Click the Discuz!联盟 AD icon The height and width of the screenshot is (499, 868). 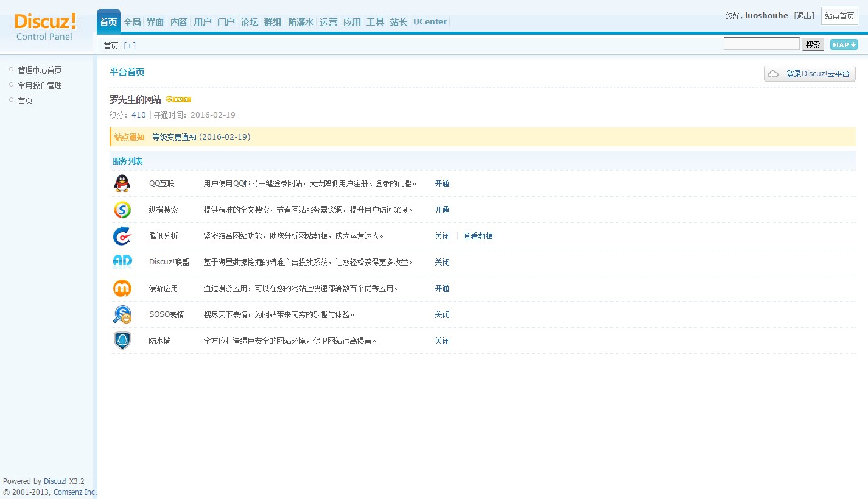coord(122,262)
